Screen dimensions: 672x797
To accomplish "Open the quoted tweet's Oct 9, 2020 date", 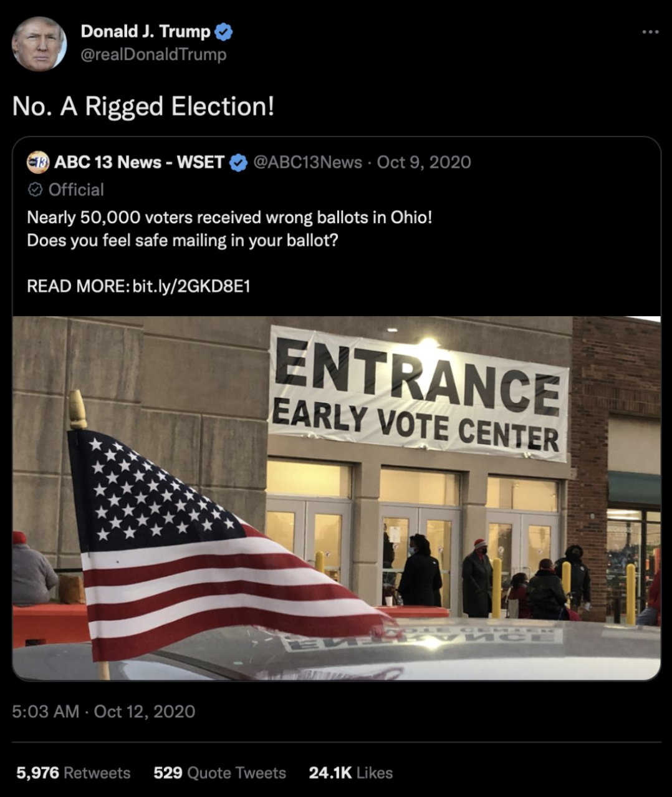I will 424,162.
